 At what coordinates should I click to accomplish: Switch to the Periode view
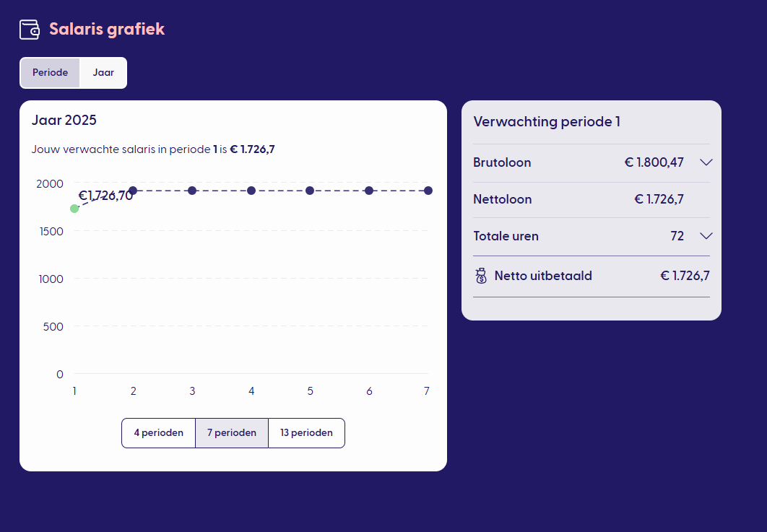tap(50, 73)
